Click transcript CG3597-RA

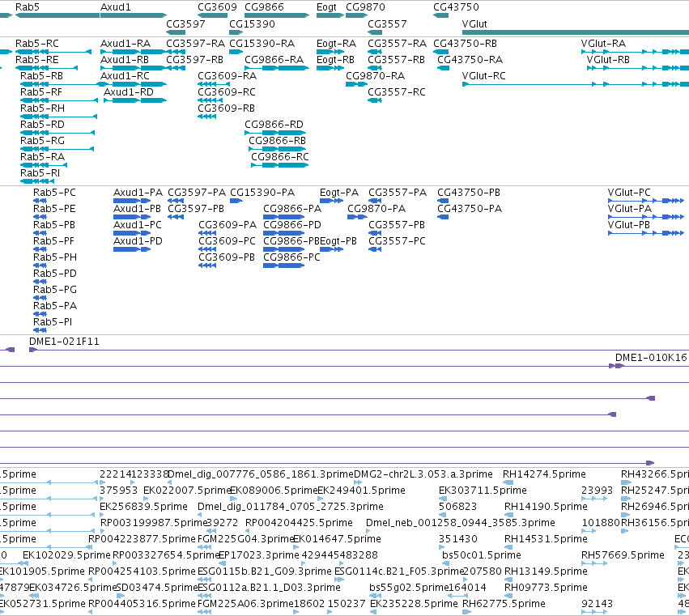click(176, 52)
